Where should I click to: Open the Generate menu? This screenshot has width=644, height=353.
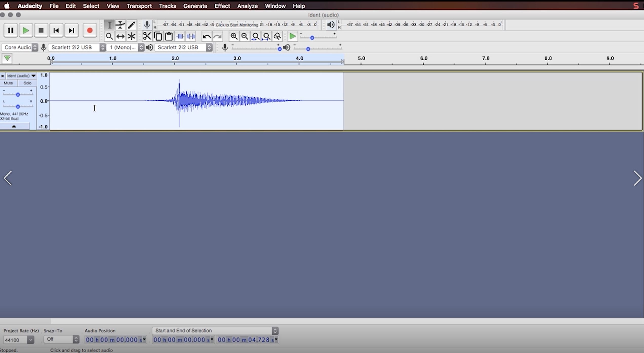(x=195, y=6)
